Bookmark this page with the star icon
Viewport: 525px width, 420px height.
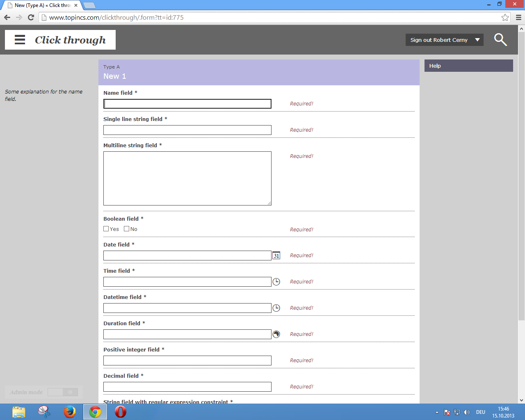click(505, 17)
